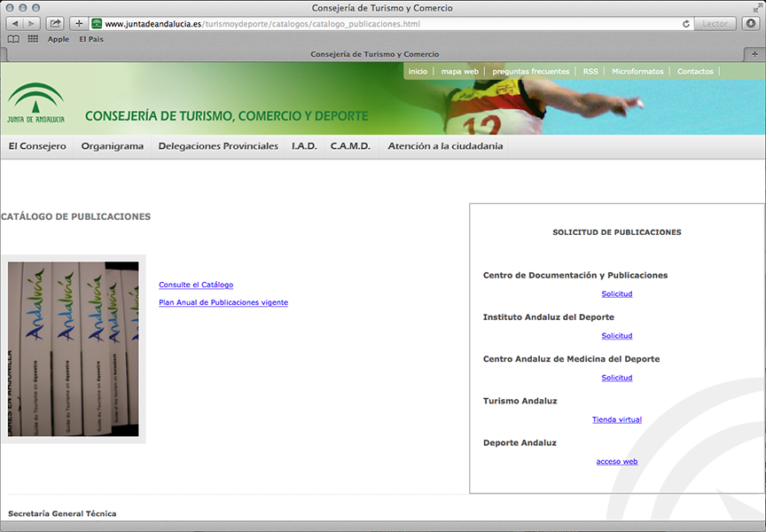Select Delegaciones Provinciales in navigation bar
Viewport: 766px width, 532px height.
tap(218, 146)
